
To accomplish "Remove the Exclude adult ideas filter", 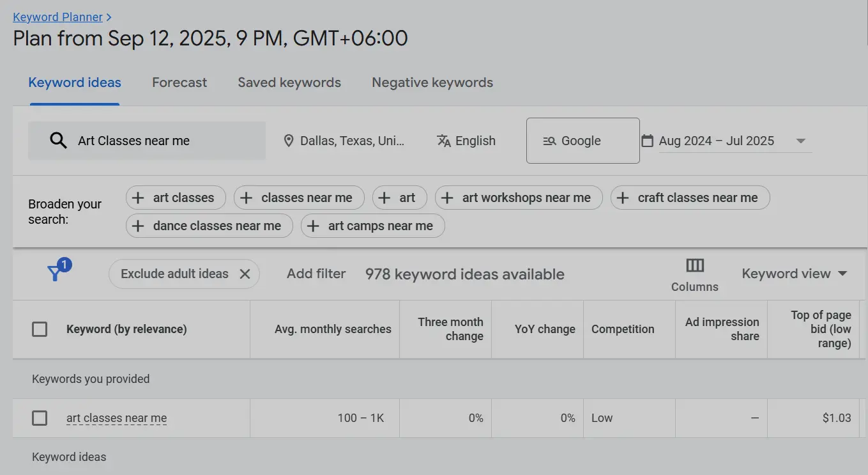I will (245, 274).
